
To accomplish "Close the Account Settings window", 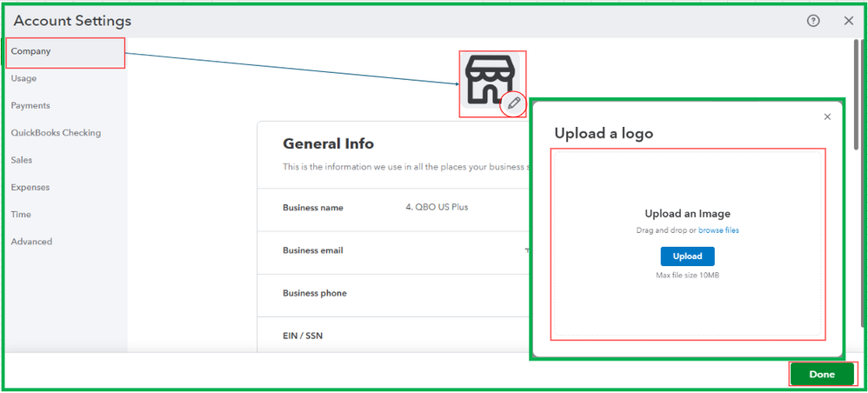I will (849, 21).
